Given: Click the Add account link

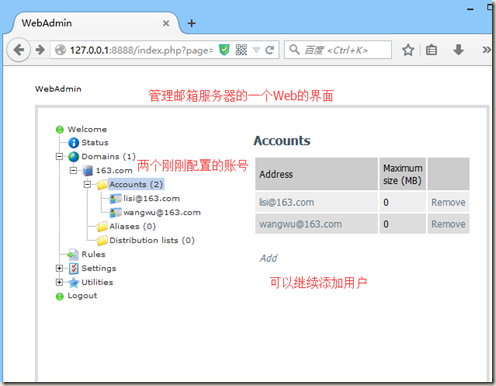Looking at the screenshot, I should [x=268, y=258].
